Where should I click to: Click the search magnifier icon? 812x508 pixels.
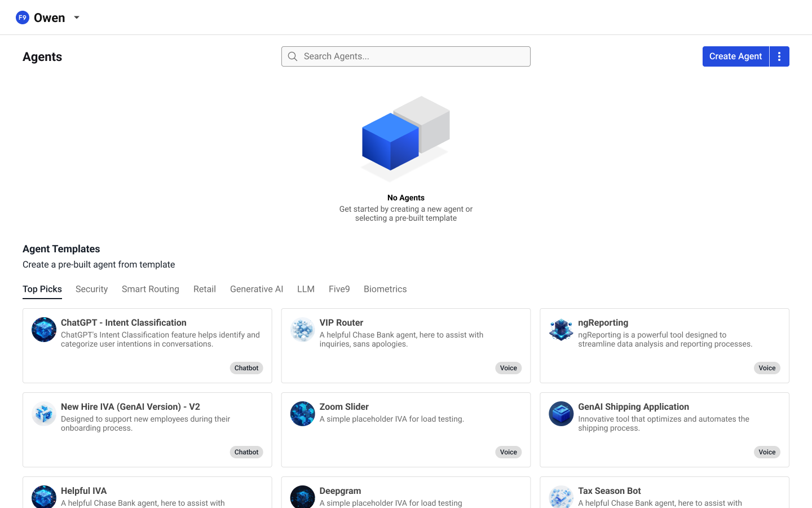293,56
